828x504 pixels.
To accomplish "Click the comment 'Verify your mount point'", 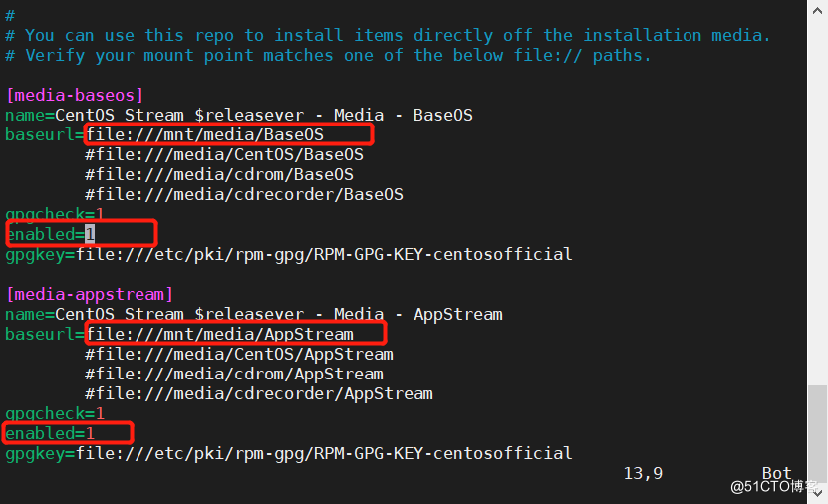I will [329, 56].
